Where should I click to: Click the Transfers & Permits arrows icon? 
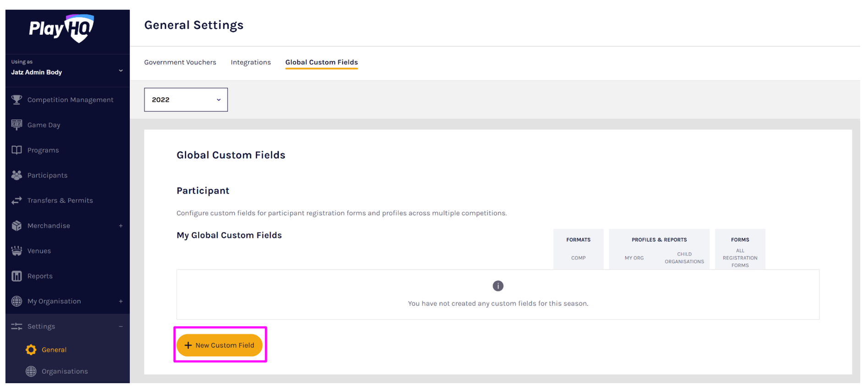pos(16,200)
